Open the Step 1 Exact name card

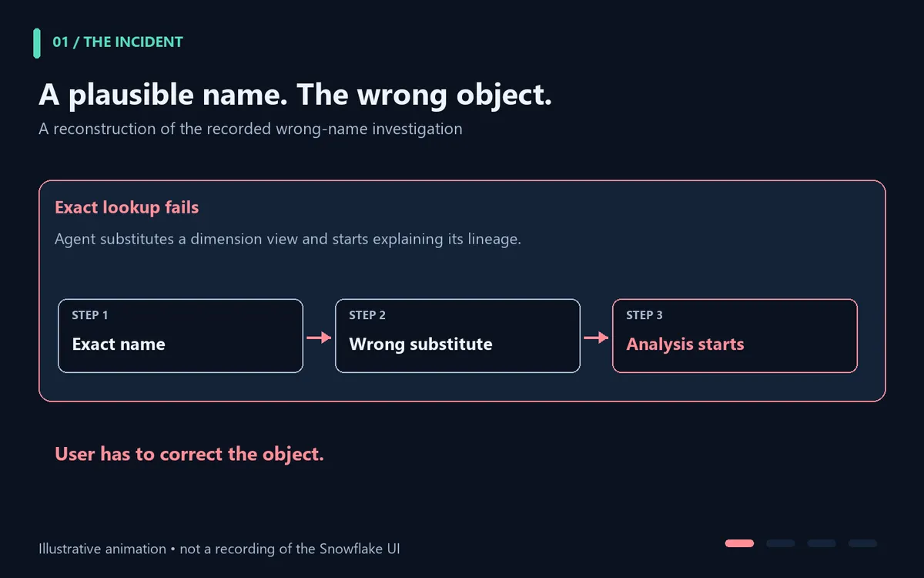click(x=180, y=336)
